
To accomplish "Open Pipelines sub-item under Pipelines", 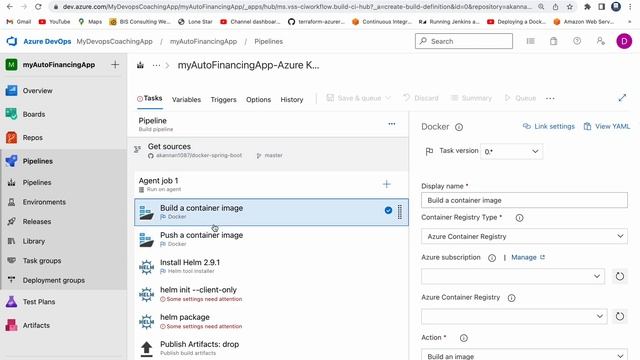I will coord(37,182).
